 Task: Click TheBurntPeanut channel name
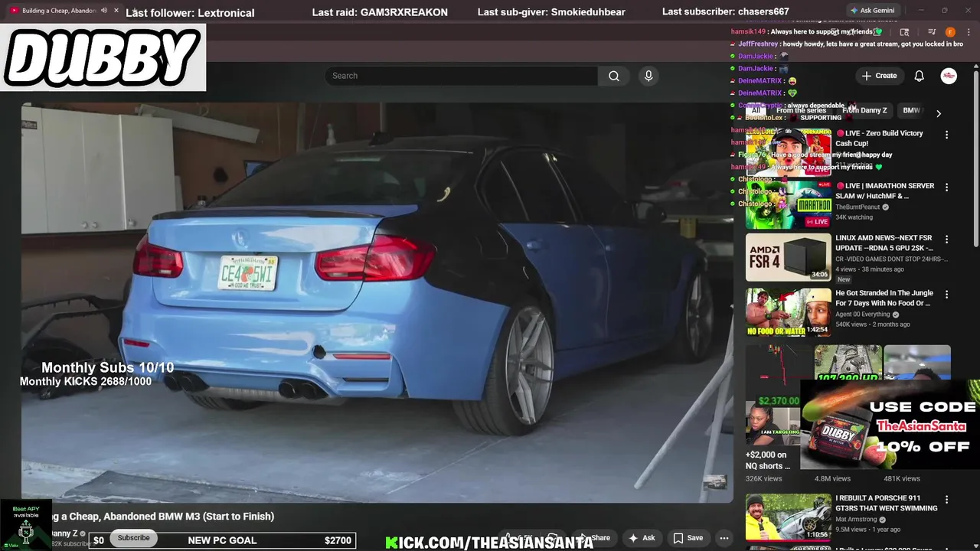[858, 207]
